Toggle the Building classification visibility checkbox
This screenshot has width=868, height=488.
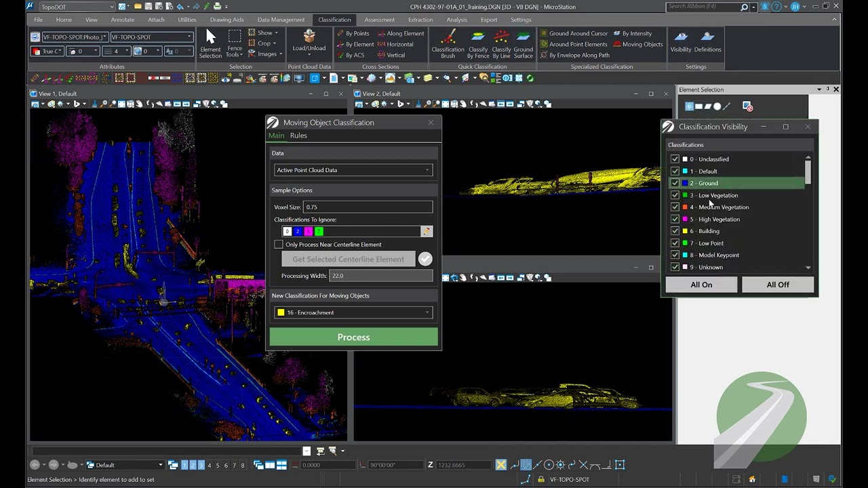pyautogui.click(x=675, y=231)
